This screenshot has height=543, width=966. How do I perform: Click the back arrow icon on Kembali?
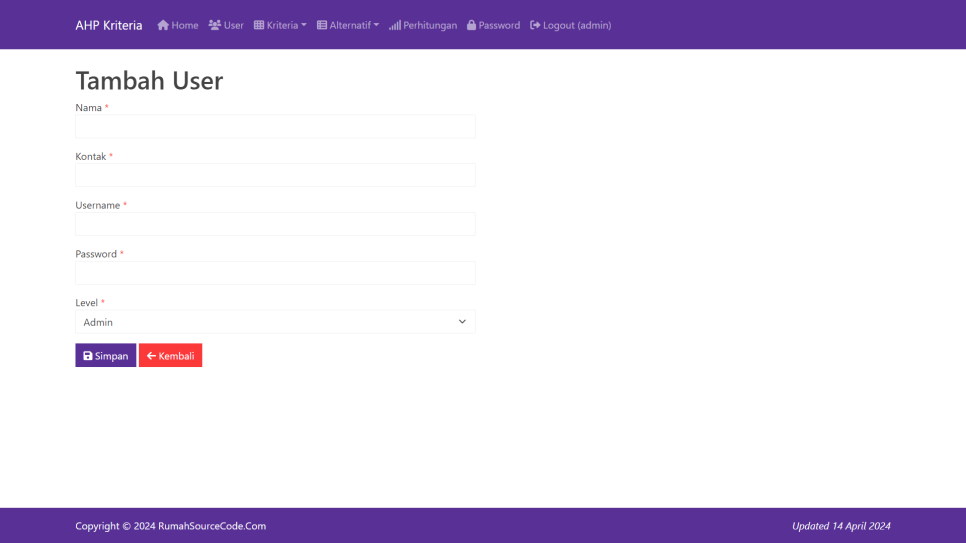[151, 356]
